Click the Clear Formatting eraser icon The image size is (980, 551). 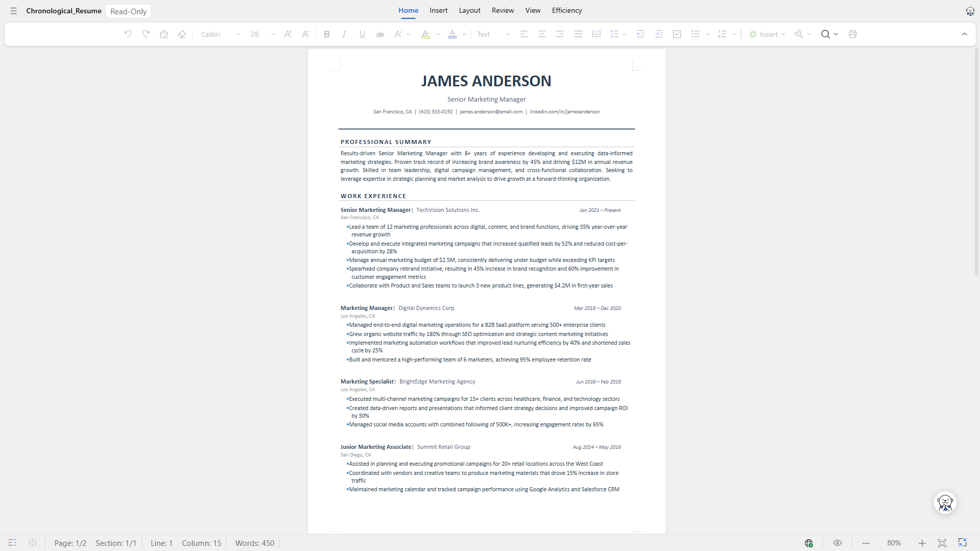(x=182, y=34)
